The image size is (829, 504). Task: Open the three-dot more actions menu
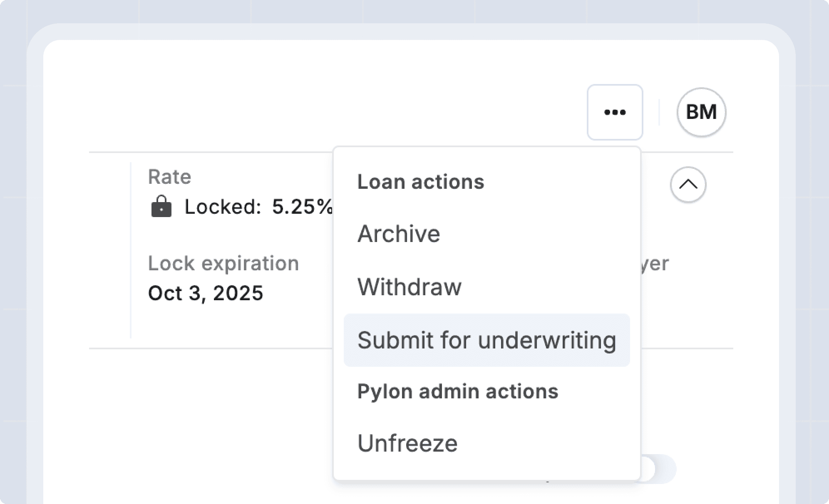(x=615, y=112)
